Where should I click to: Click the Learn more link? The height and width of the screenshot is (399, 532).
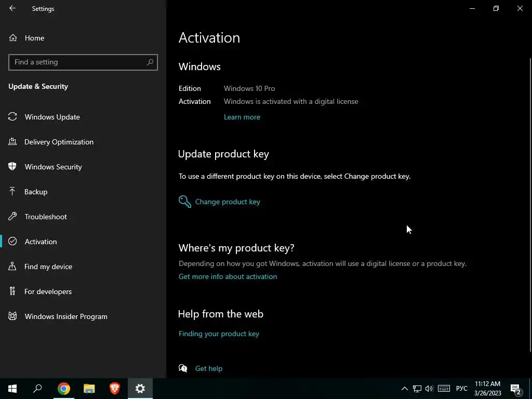[242, 117]
